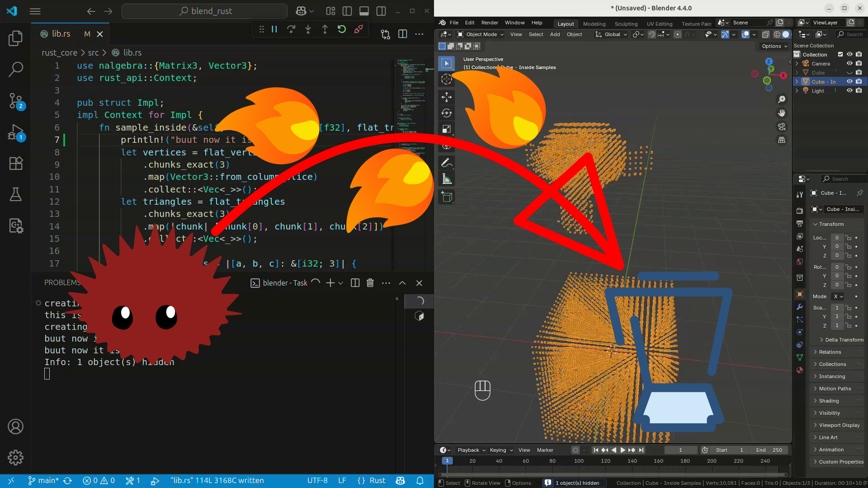Click Step Into in the debug toolbar

(308, 29)
